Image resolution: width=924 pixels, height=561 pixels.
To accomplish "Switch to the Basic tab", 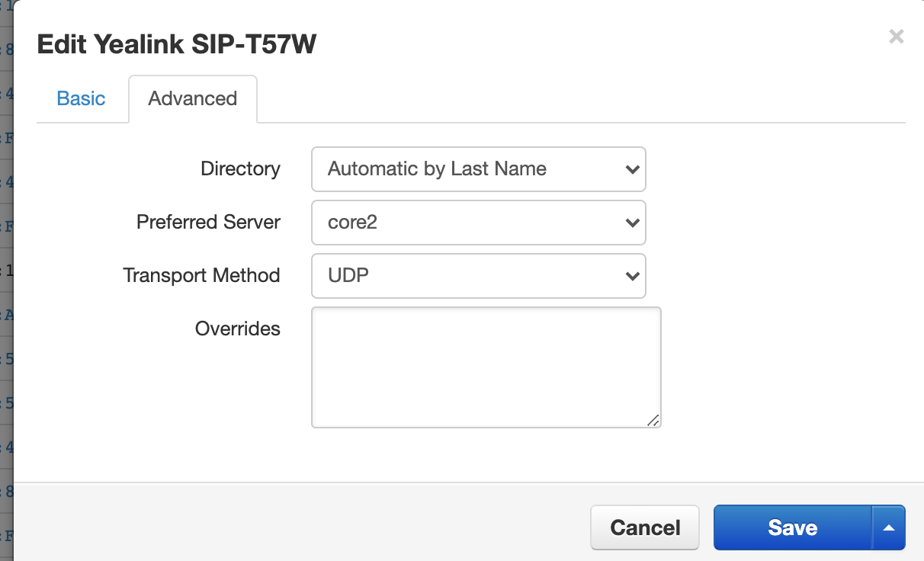I will (x=81, y=98).
